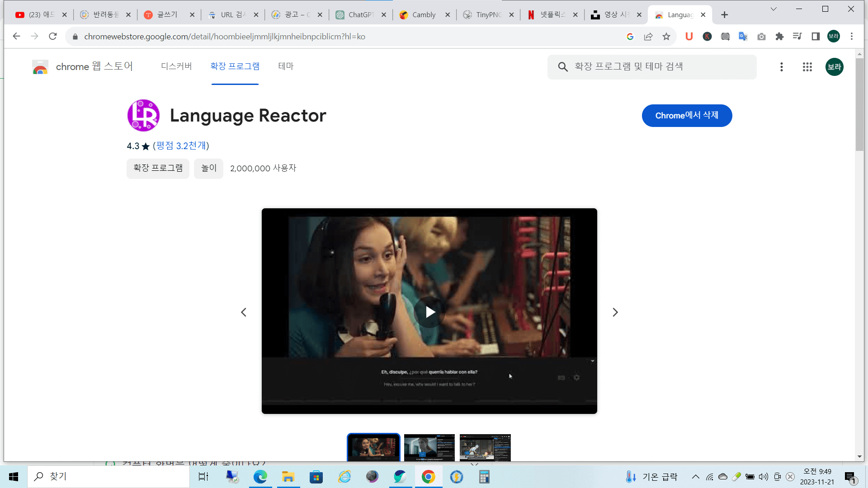Screen dimensions: 868x488
Task: Click the extension and theme search field
Action: coord(652,67)
